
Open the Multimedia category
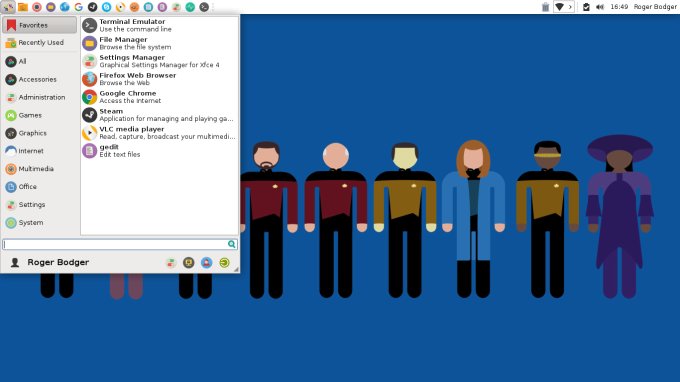[x=39, y=169]
